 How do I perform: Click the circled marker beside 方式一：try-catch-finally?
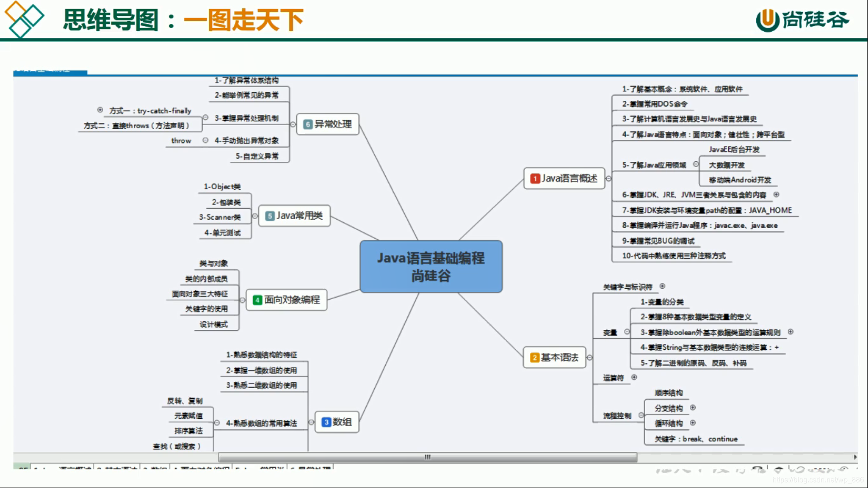point(100,110)
